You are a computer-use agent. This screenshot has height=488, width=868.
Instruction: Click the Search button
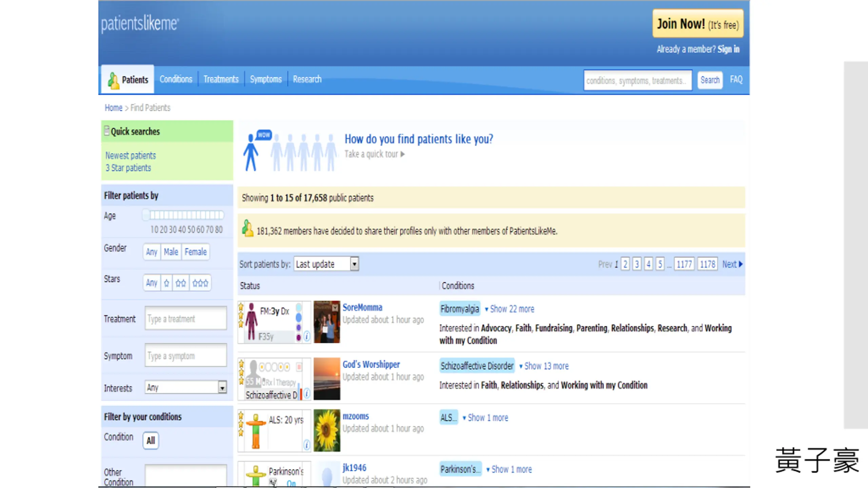click(x=710, y=80)
